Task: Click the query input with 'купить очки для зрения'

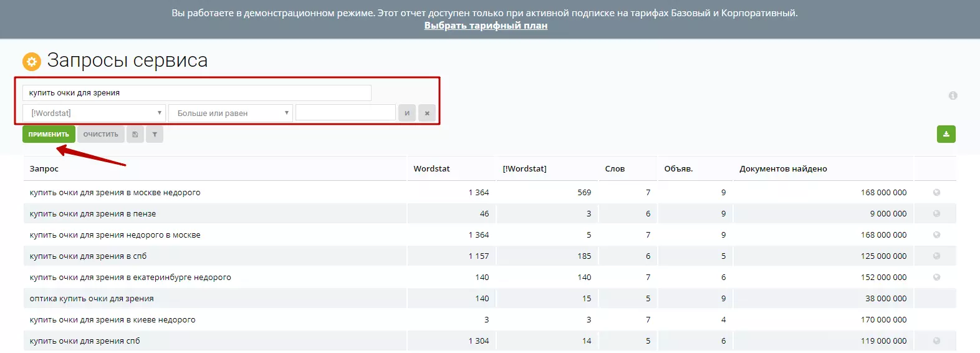Action: (x=197, y=93)
